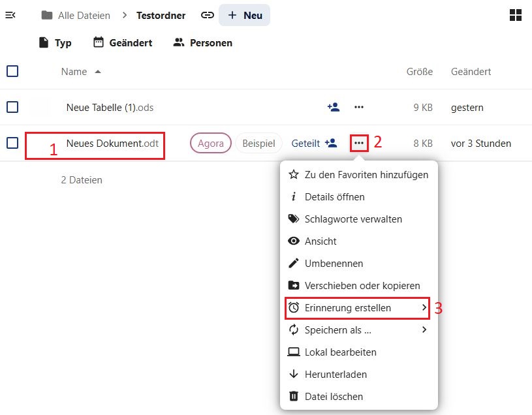Image resolution: width=532 pixels, height=415 pixels.
Task: Open three-dot menu for Neue Tabelle (1).ods
Action: point(359,107)
